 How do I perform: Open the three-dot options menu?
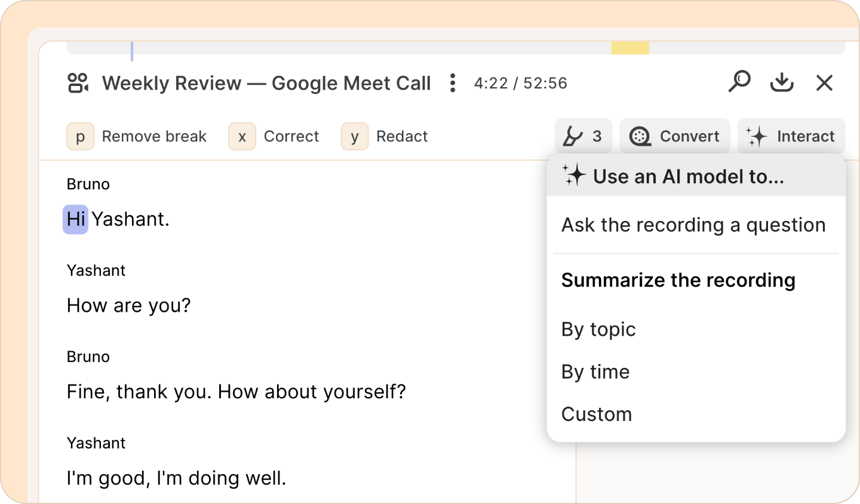coord(453,83)
